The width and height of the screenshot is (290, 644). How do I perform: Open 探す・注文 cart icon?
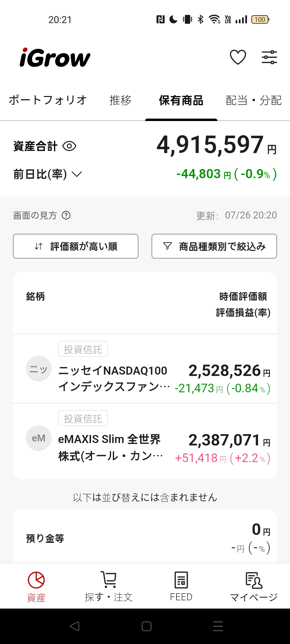click(109, 579)
